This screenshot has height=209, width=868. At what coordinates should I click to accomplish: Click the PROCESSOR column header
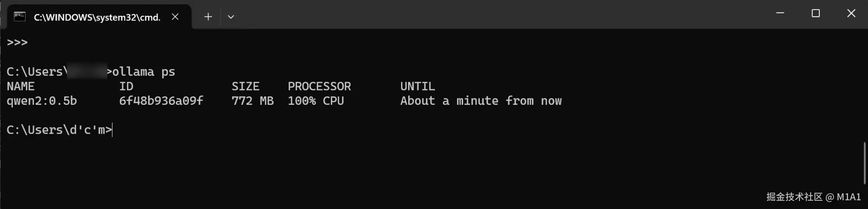click(x=319, y=86)
